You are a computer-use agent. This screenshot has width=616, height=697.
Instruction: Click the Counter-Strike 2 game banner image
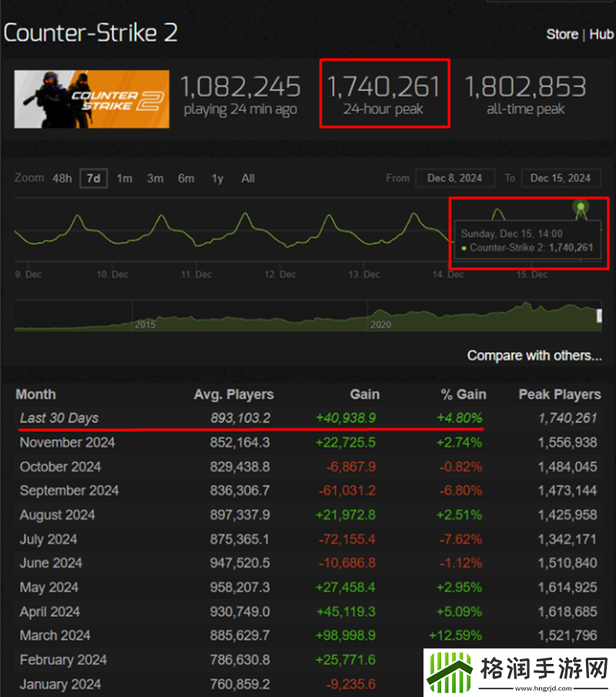pos(92,99)
